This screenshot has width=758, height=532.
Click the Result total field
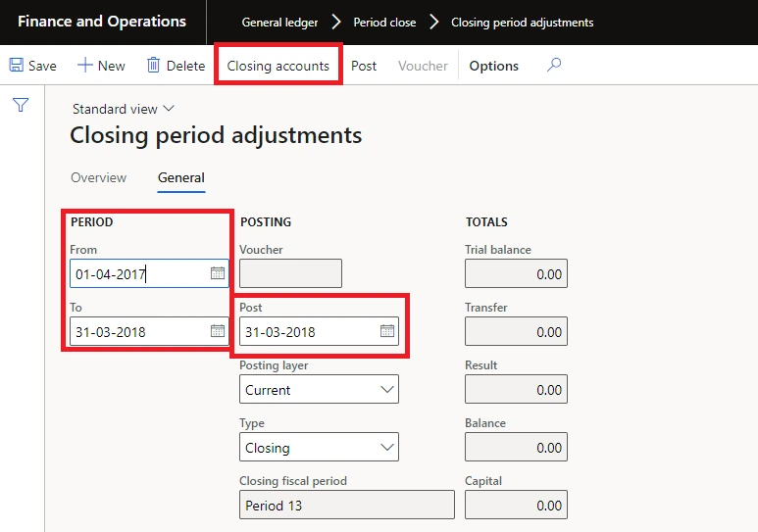(x=517, y=389)
